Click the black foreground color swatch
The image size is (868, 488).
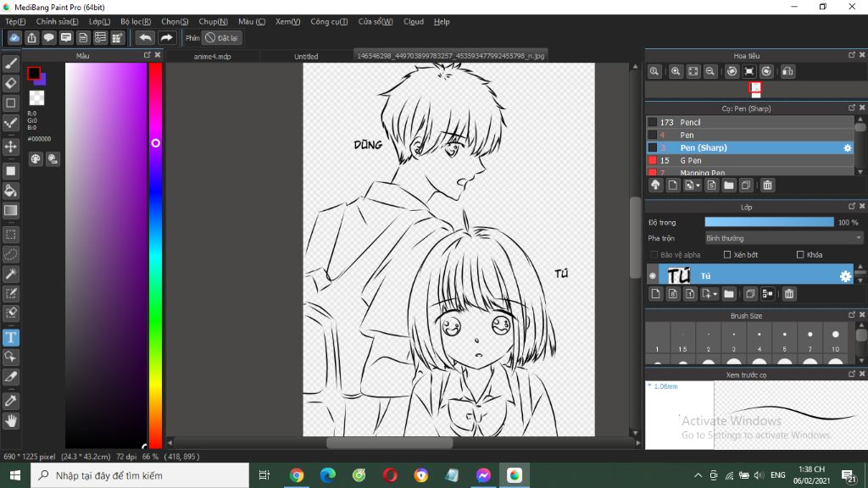tap(33, 73)
